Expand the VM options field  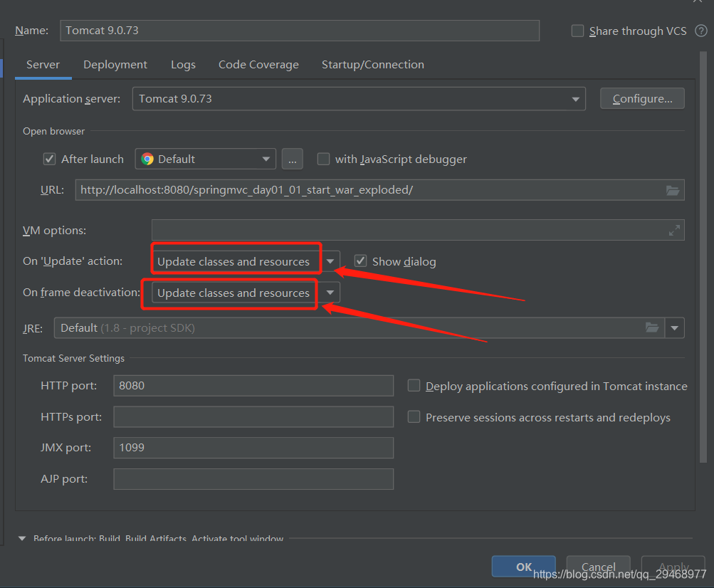tap(674, 230)
